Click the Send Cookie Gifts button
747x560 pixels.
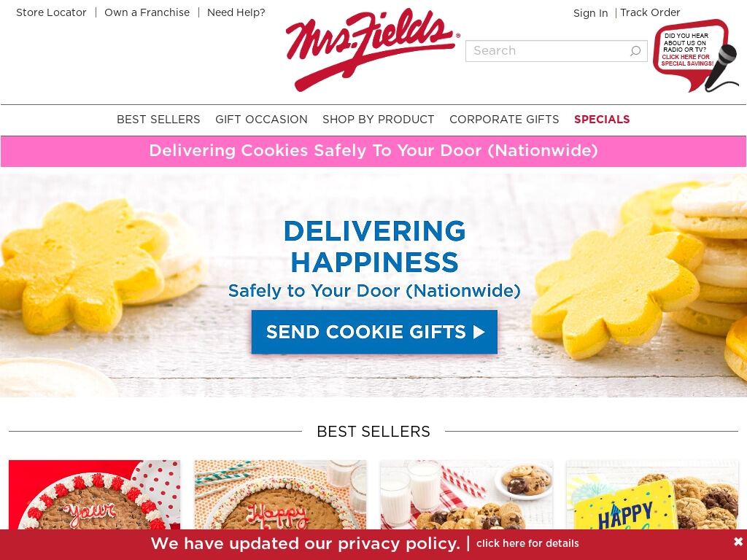pos(374,332)
